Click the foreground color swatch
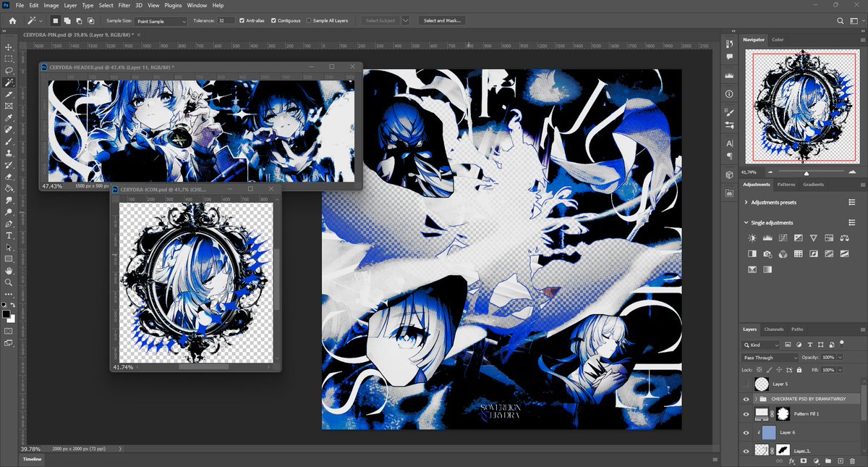This screenshot has height=467, width=868. pyautogui.click(x=7, y=314)
